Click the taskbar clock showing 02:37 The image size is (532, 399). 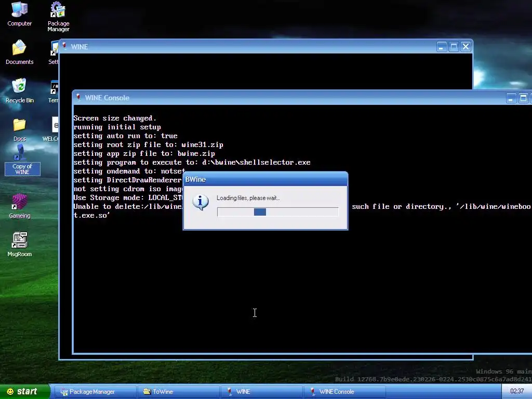[517, 391]
